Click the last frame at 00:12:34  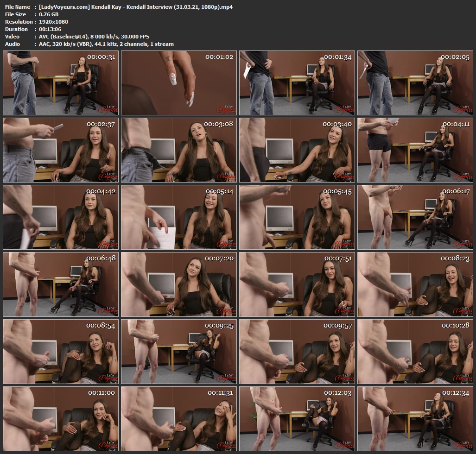(x=415, y=418)
